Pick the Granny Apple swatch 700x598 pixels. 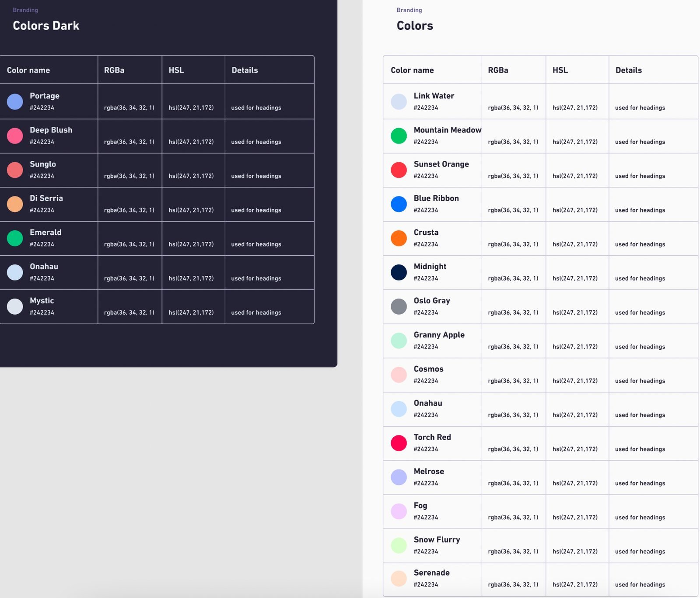pos(399,341)
